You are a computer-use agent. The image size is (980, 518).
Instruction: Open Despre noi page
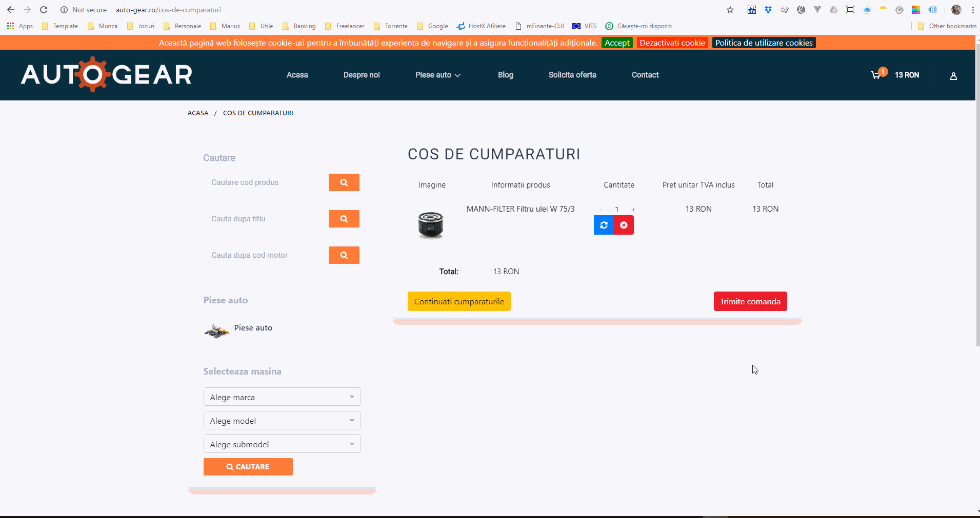[x=362, y=75]
